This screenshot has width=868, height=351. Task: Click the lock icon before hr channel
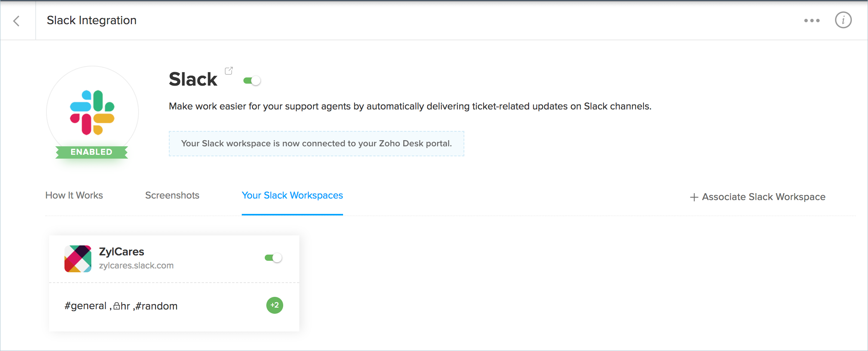click(117, 306)
